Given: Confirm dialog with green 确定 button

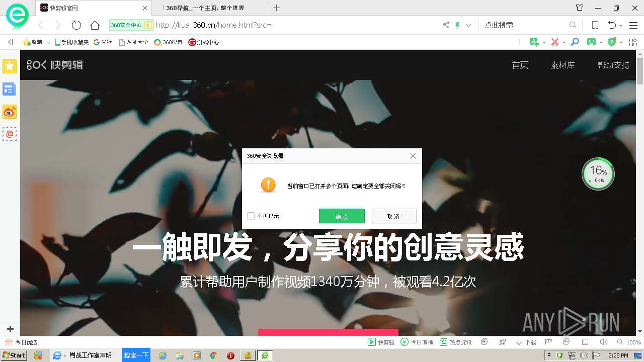Looking at the screenshot, I should tap(342, 216).
